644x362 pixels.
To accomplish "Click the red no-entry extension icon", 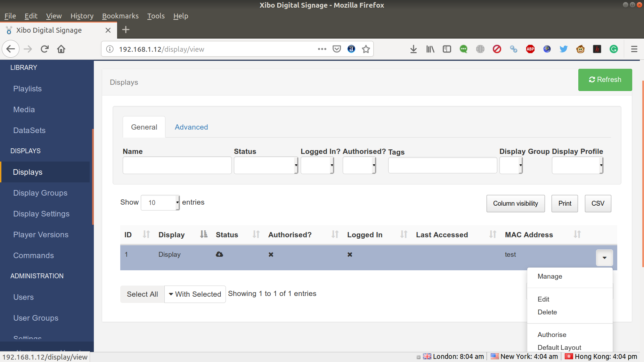I will [497, 49].
